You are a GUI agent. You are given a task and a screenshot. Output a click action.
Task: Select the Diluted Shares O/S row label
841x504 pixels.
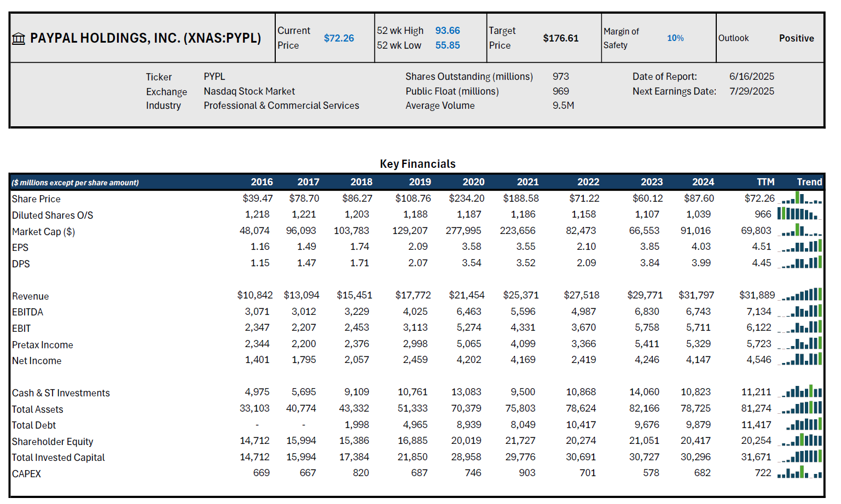[53, 215]
